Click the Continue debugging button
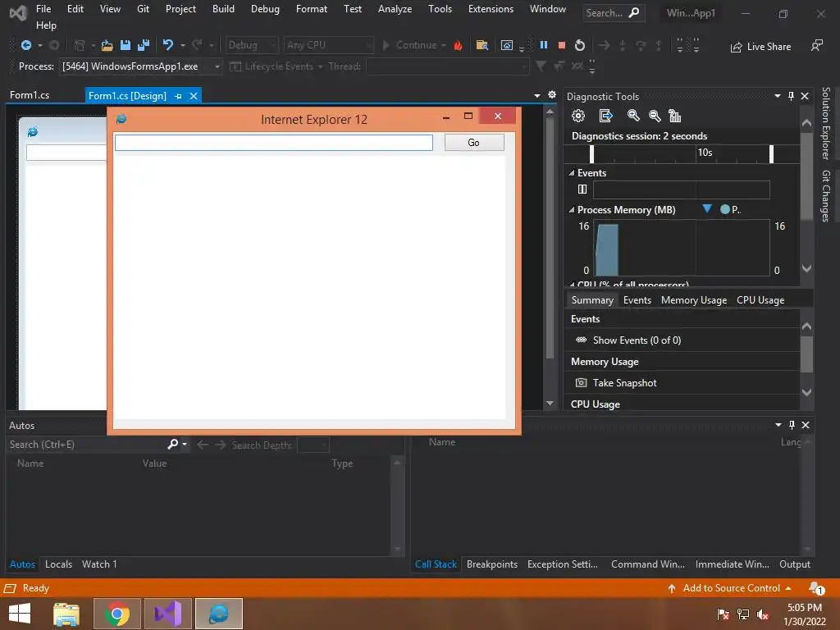 pyautogui.click(x=414, y=46)
